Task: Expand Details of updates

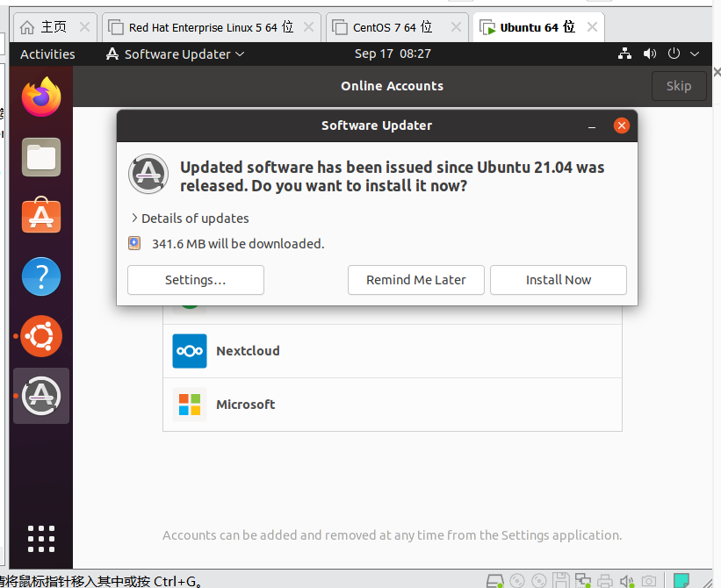Action: (x=190, y=219)
